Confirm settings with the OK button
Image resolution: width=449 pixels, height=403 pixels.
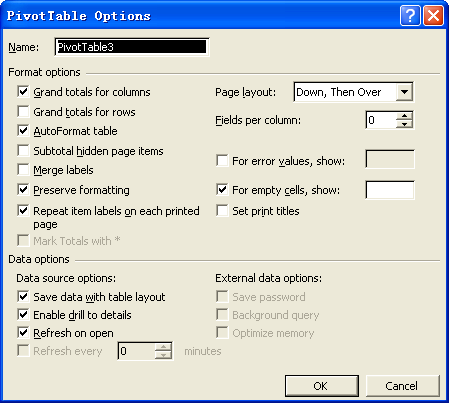tap(322, 386)
